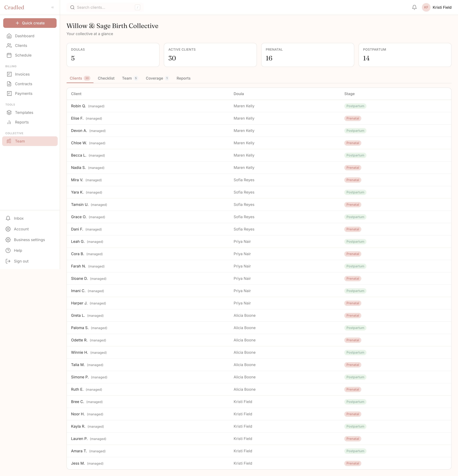Click the Sign out link

point(30,261)
